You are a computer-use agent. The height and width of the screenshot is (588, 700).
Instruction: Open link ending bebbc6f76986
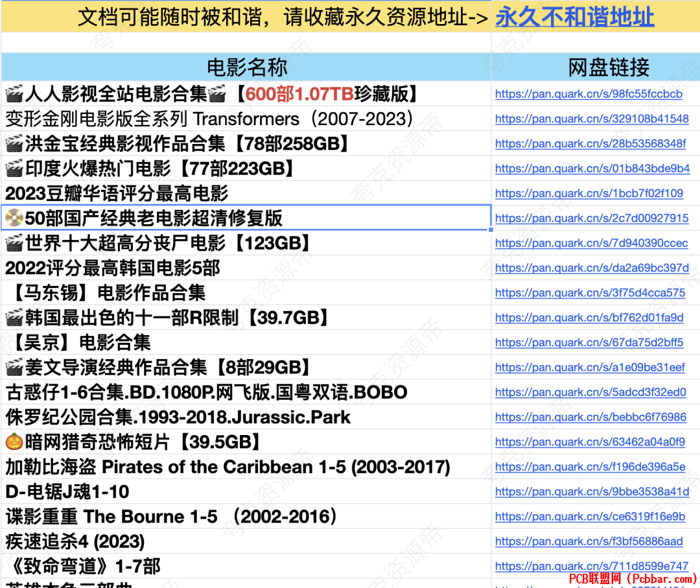[590, 417]
